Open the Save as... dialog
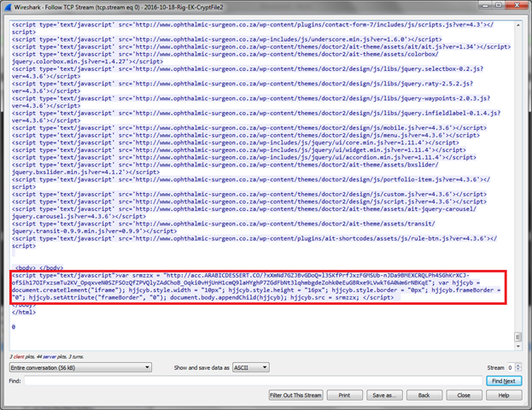Screen dimensions: 532x410 point(386,395)
